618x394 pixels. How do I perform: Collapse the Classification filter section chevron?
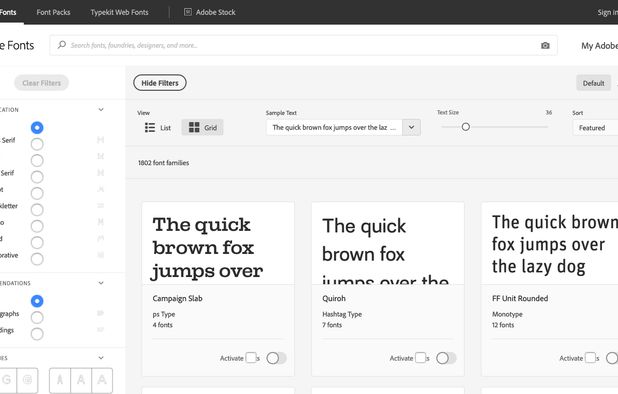[x=101, y=110]
